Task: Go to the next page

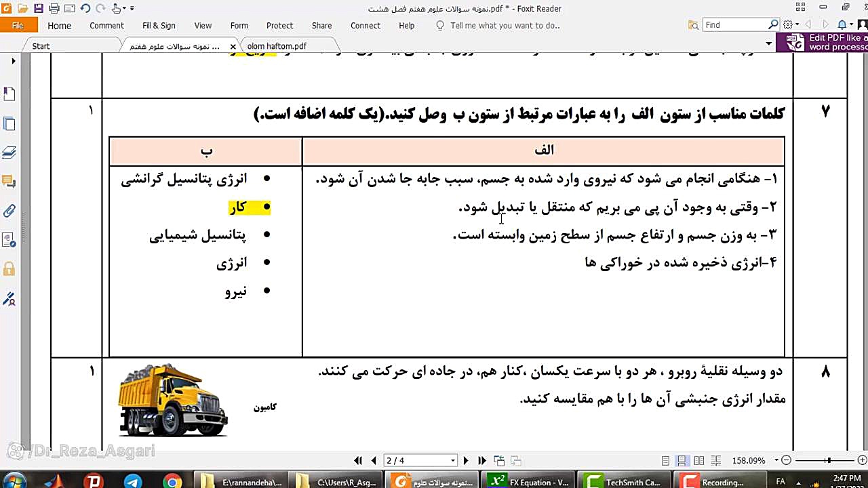Action: [x=465, y=461]
